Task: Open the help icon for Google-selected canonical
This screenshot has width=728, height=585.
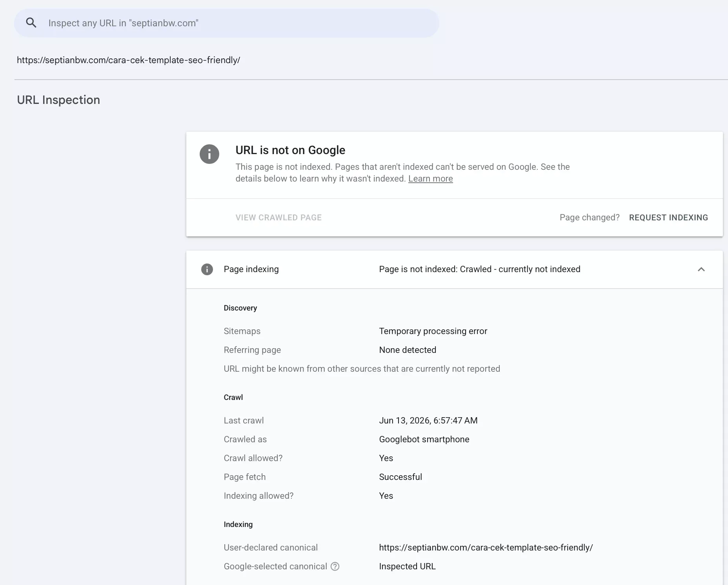Action: pyautogui.click(x=335, y=566)
